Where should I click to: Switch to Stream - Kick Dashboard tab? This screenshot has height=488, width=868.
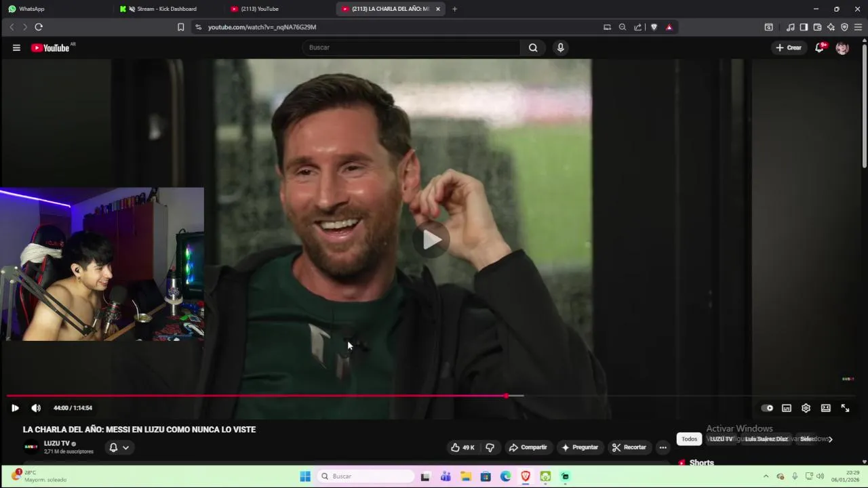click(167, 9)
